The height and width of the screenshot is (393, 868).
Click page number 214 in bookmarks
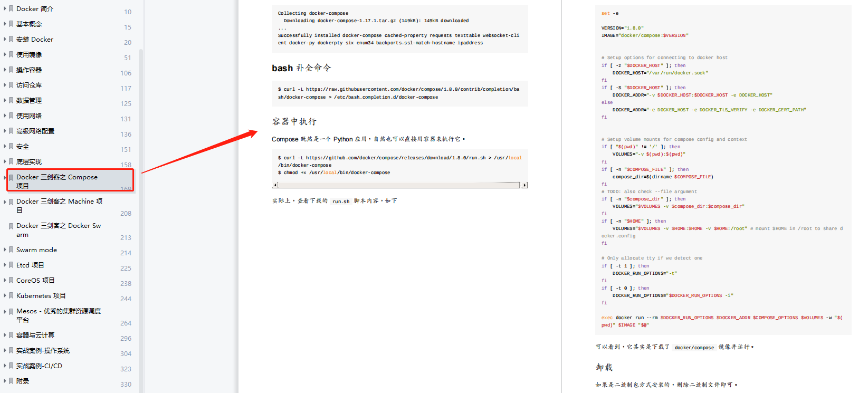[x=126, y=253]
